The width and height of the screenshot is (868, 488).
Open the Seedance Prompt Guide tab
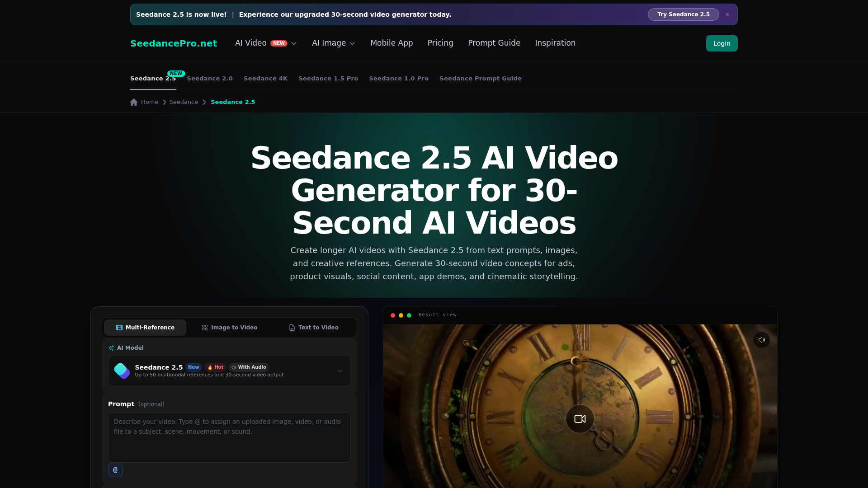480,79
